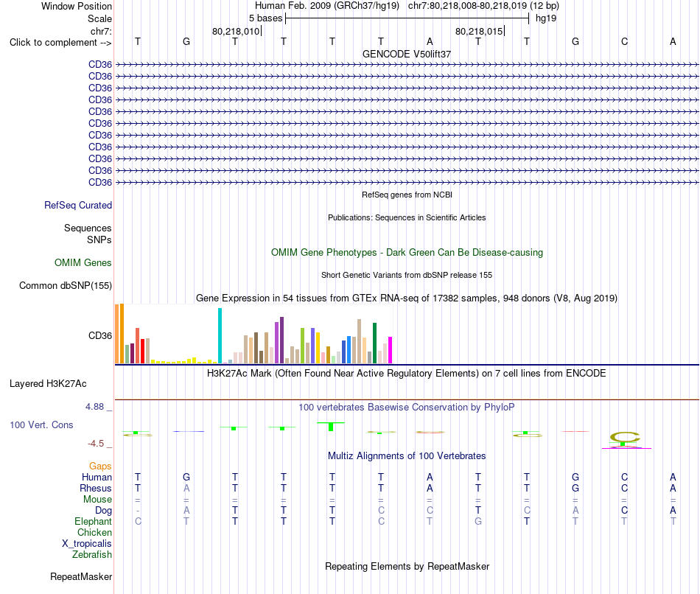This screenshot has width=700, height=594.
Task: Click the orange Gaps label
Action: (x=100, y=467)
